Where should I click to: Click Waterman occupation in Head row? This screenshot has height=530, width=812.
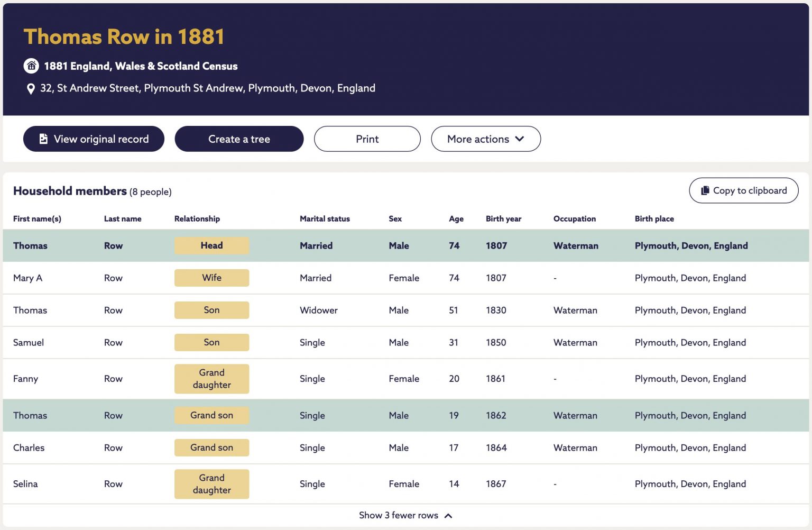tap(576, 245)
